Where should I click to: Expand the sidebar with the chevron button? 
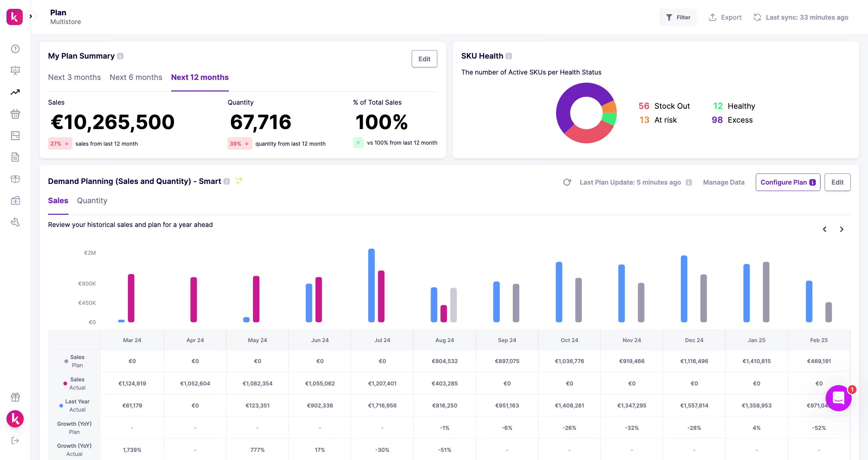(31, 16)
